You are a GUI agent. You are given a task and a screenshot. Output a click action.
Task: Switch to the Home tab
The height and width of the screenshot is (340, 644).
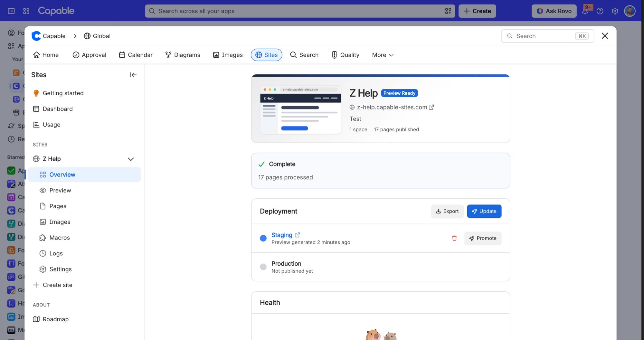click(46, 55)
